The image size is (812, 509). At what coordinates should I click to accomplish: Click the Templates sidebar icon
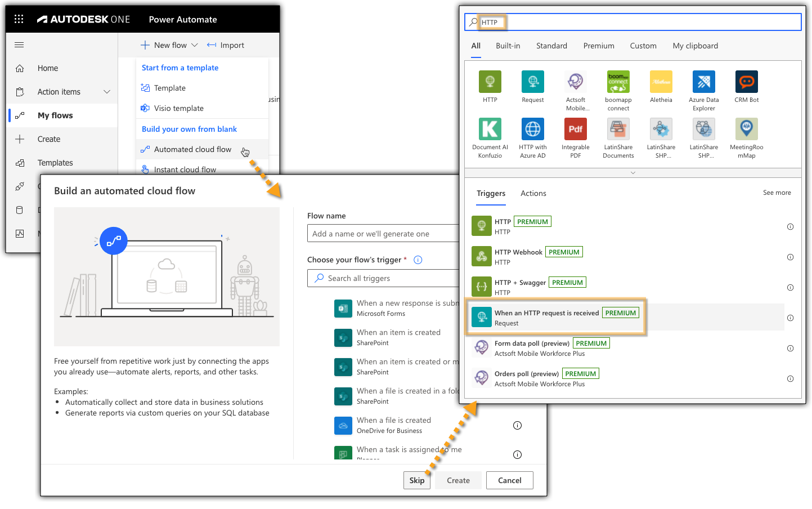(20, 163)
